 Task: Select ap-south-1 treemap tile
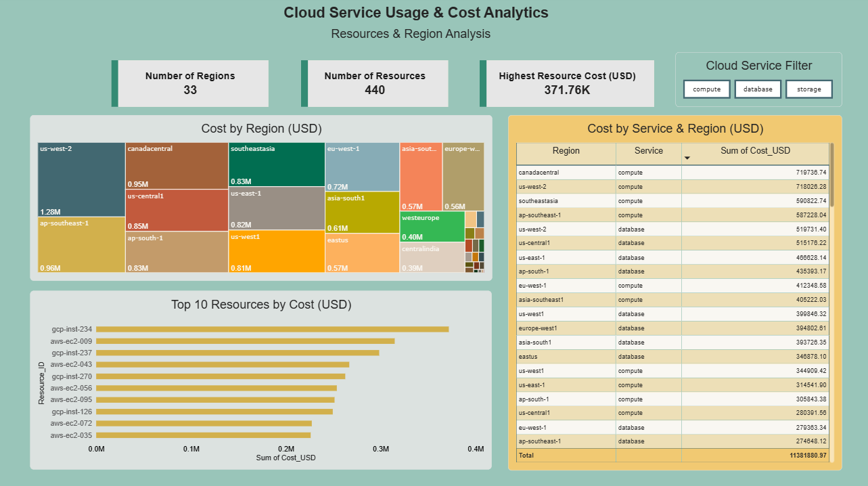click(x=177, y=252)
